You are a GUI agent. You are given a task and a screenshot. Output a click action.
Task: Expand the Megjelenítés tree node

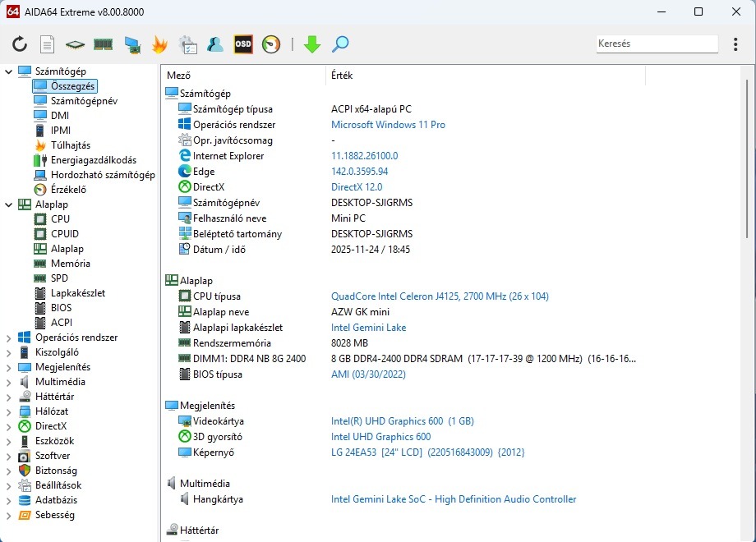(9, 368)
